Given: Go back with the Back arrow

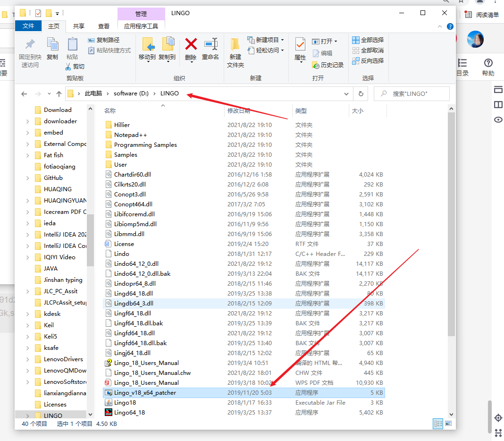Looking at the screenshot, I should (24, 94).
